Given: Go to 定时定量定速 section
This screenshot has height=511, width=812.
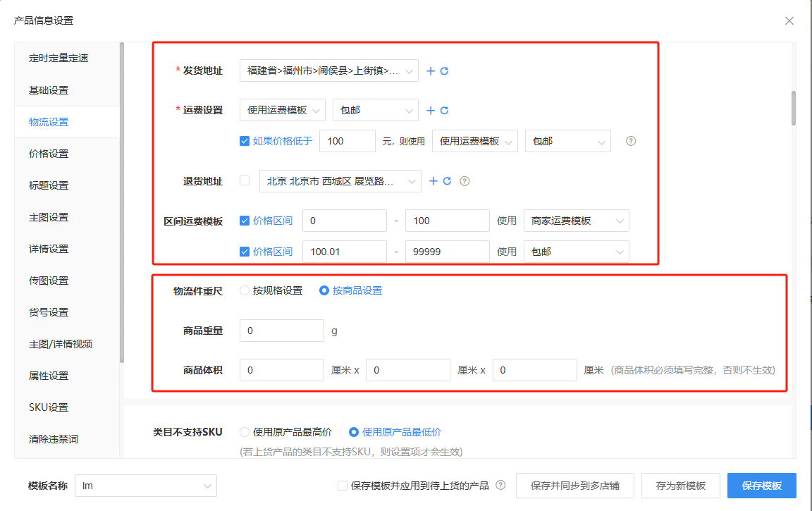Looking at the screenshot, I should click(59, 58).
